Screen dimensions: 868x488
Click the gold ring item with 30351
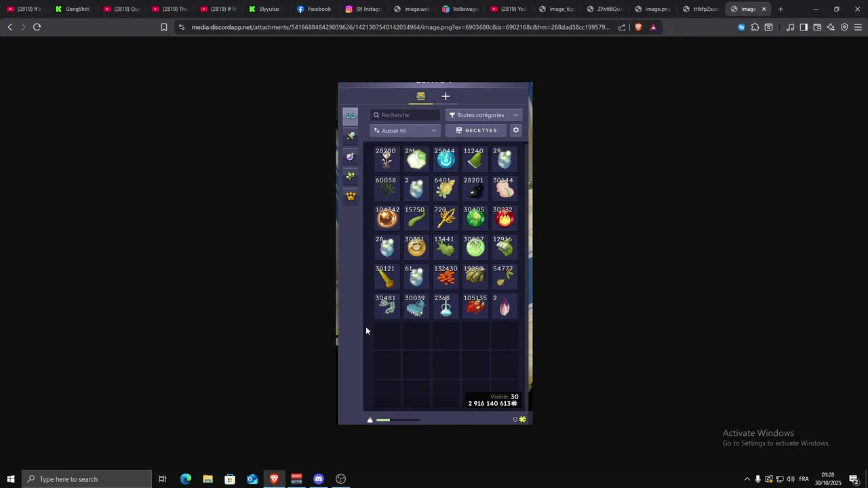tap(416, 247)
